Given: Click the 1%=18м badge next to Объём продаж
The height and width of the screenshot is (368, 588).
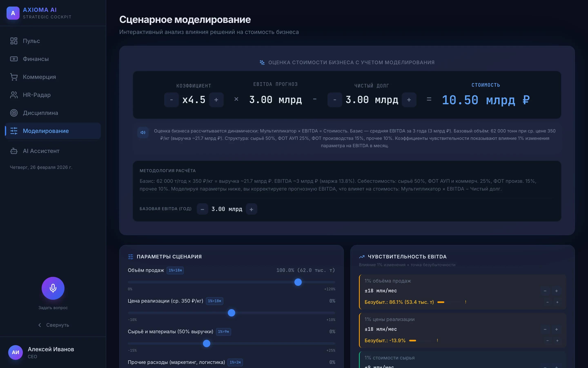Looking at the screenshot, I should pyautogui.click(x=175, y=270).
